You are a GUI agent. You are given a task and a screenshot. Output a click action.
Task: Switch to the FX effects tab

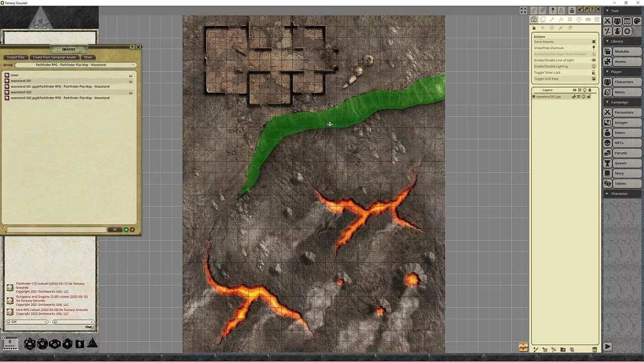pos(561,20)
